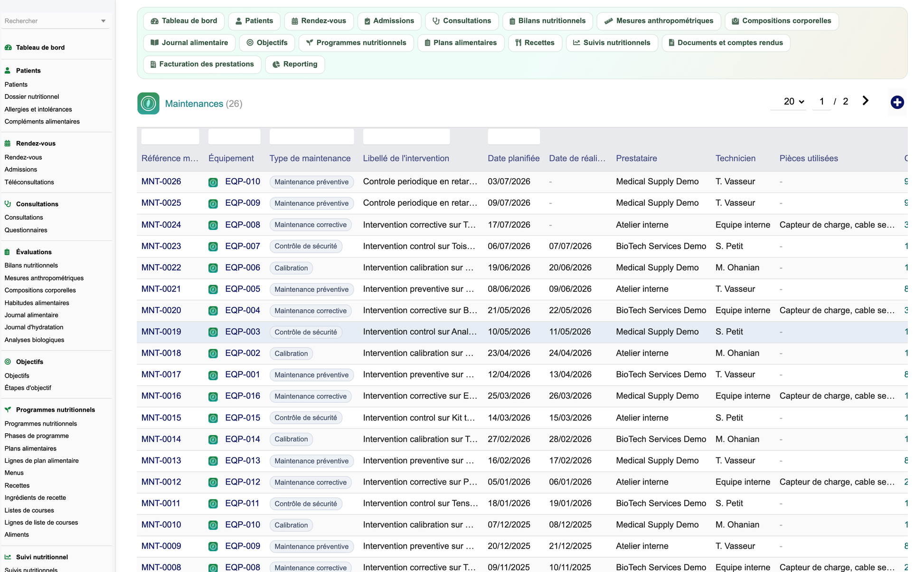Click Programmes nutritionnels sprout icon in sidebar
Image resolution: width=924 pixels, height=572 pixels.
(x=8, y=410)
